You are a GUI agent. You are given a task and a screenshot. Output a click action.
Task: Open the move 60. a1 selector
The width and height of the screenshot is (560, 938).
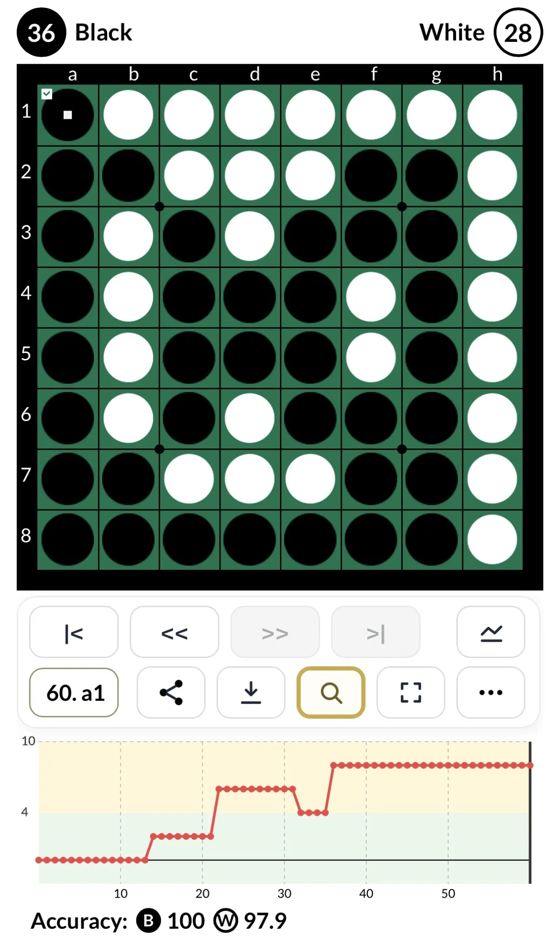[x=74, y=693]
